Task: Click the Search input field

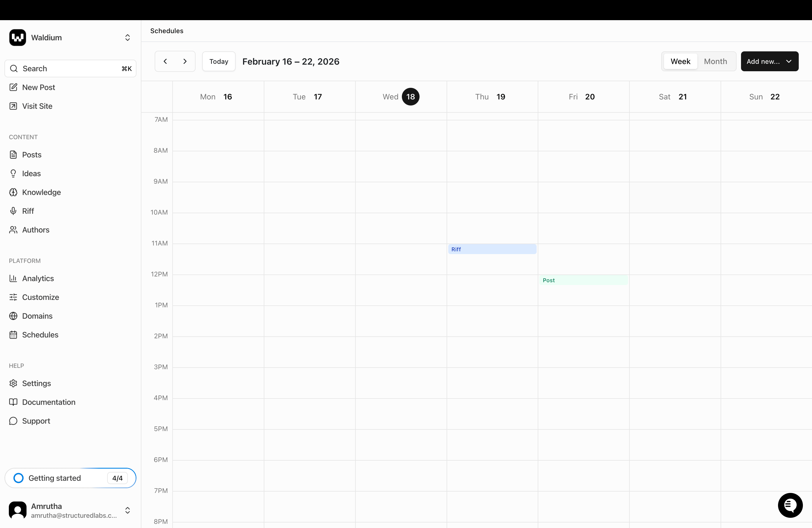Action: tap(70, 68)
